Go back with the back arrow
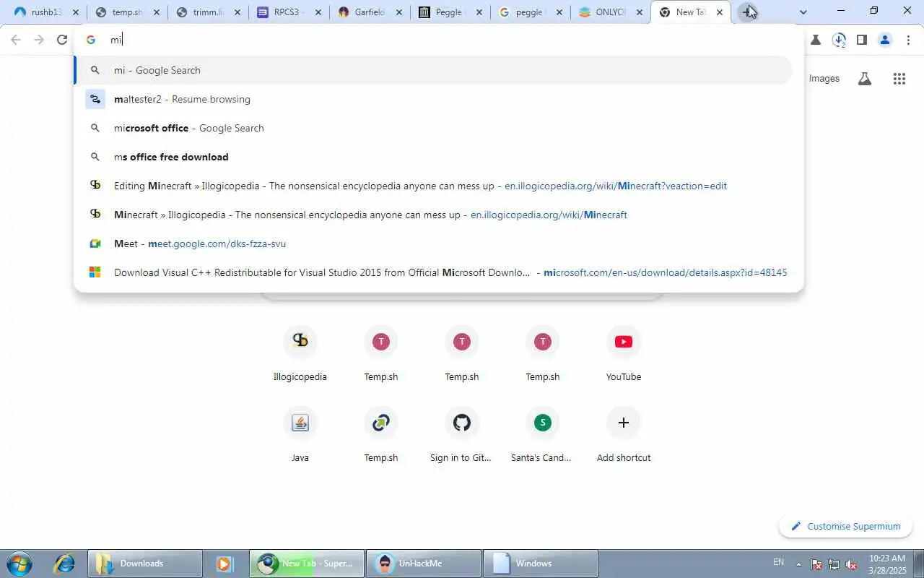 [16, 40]
